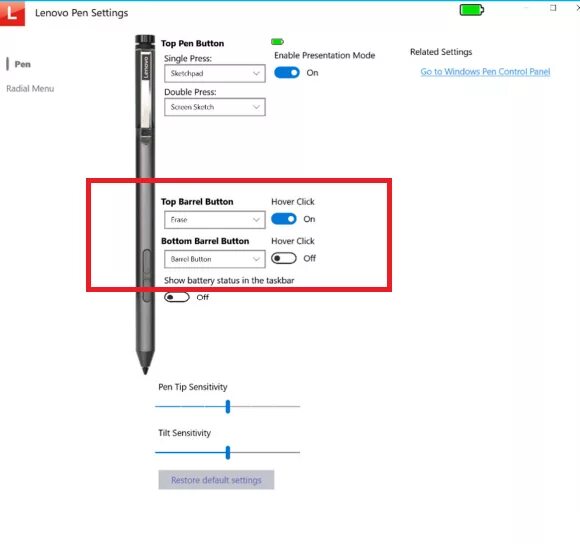Image resolution: width=580 pixels, height=544 pixels.
Task: Maximize the Lenovo Pen Settings window
Action: click(x=553, y=8)
